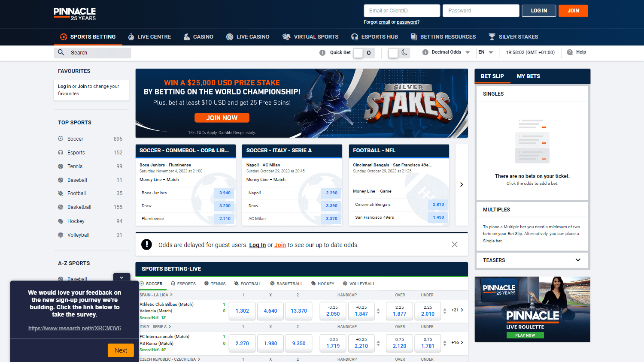The height and width of the screenshot is (362, 644).
Task: Collapse the feedback survey popup
Action: [x=122, y=278]
